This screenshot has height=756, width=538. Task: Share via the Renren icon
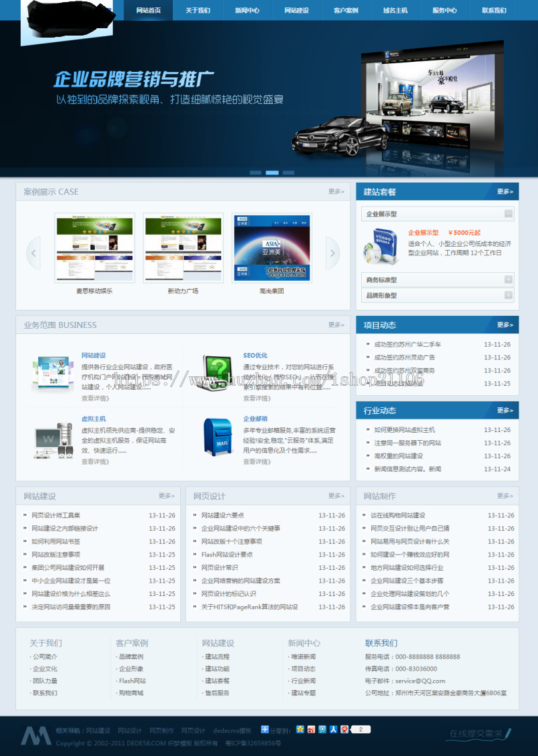coord(334,729)
